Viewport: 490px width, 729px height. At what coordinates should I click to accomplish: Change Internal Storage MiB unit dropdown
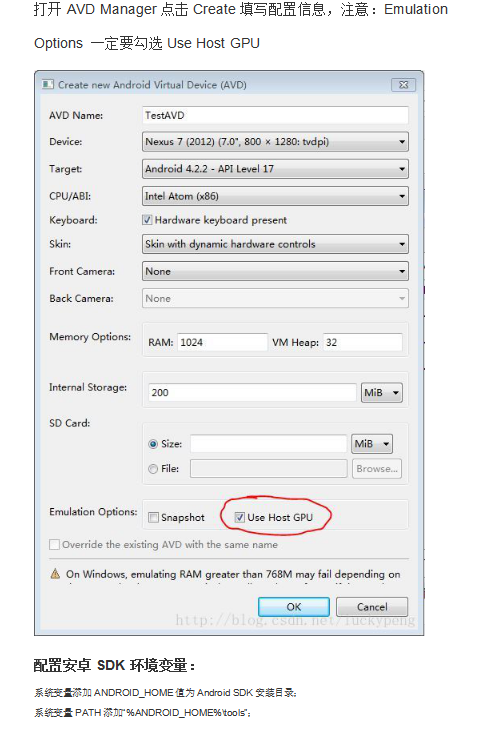tap(382, 393)
